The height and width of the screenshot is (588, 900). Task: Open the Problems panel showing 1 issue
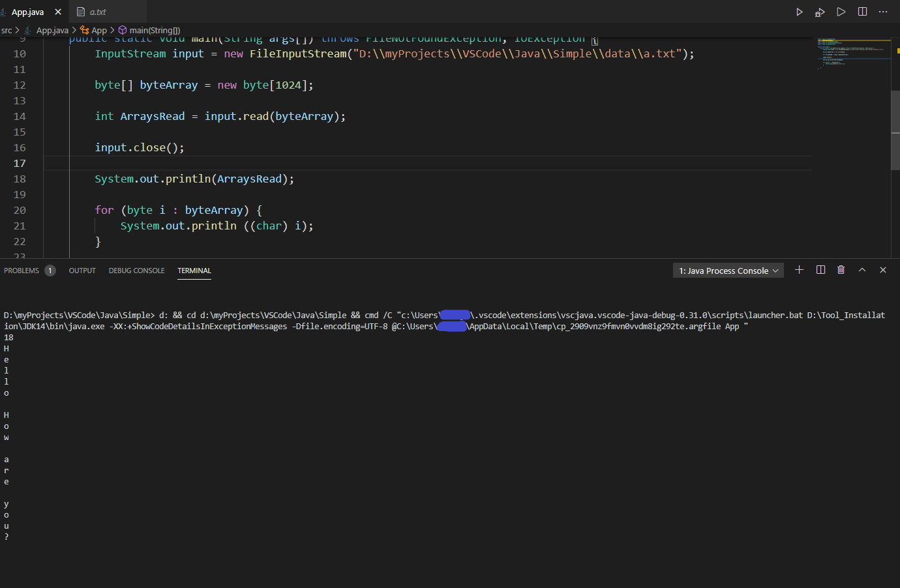(23, 271)
